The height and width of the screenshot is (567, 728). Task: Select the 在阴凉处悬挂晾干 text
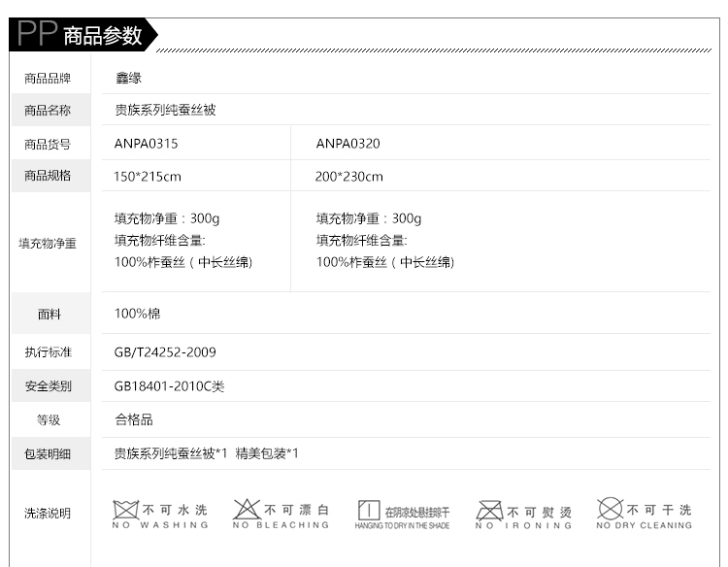point(417,513)
